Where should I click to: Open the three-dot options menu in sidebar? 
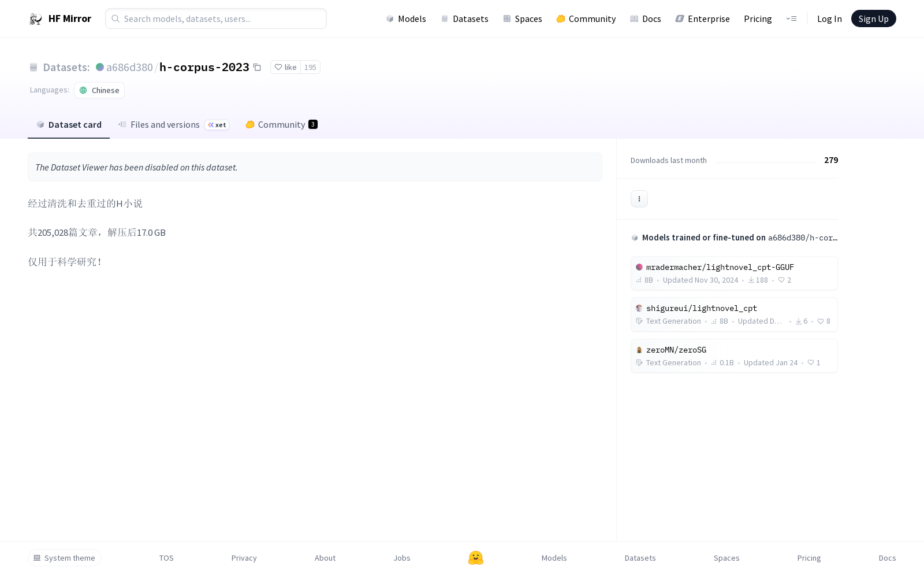[x=639, y=199]
